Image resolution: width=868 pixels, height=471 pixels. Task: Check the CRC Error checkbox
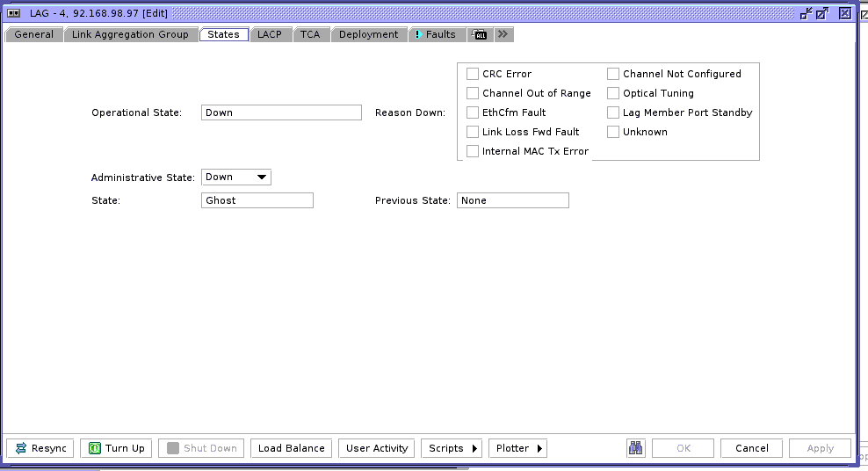tap(473, 74)
